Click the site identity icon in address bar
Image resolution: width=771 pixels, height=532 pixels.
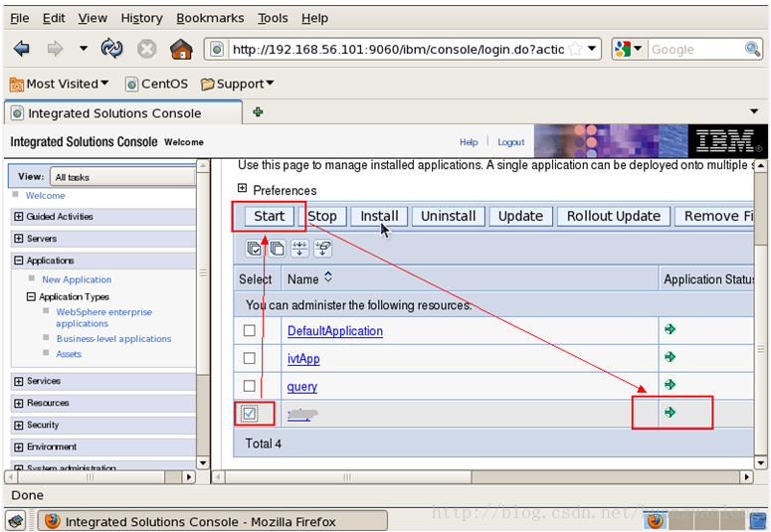coord(217,49)
